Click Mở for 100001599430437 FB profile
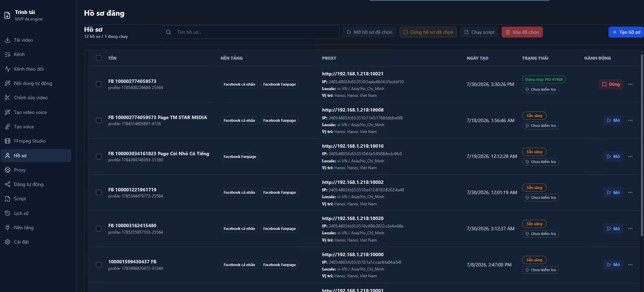The height and width of the screenshot is (292, 644). pos(613,265)
